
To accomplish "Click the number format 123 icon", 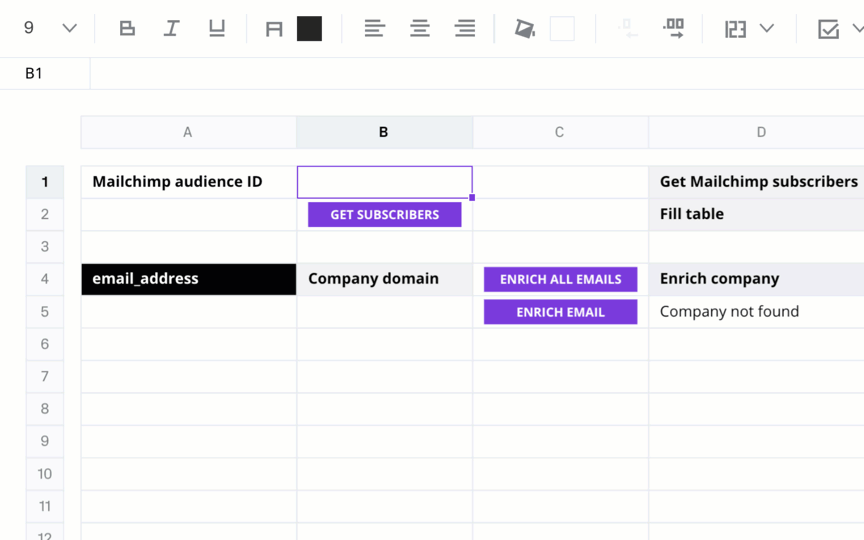I will point(735,29).
